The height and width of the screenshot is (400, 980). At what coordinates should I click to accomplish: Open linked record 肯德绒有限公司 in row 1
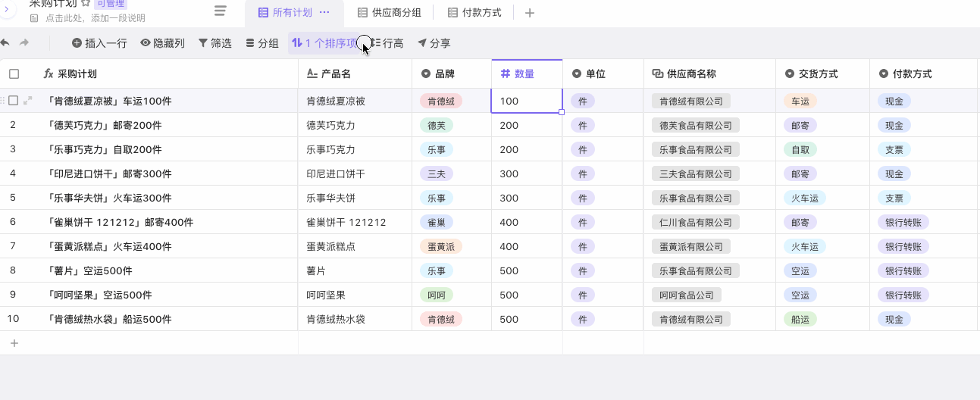point(690,101)
